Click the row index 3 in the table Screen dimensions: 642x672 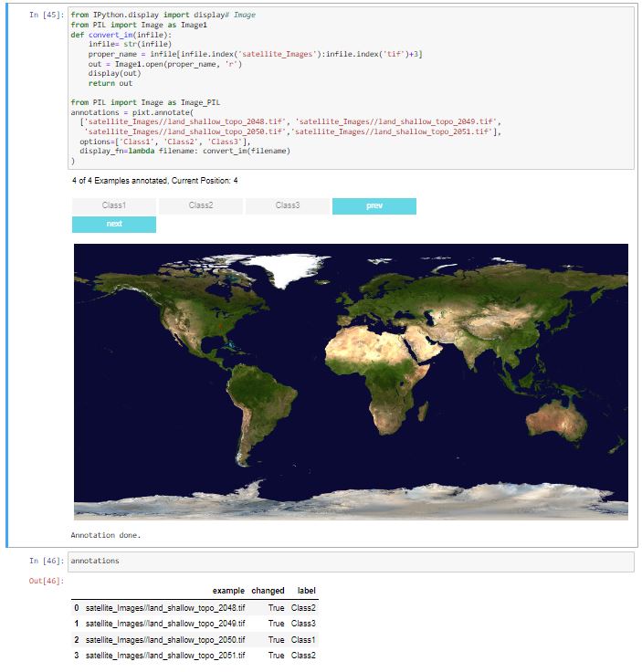tap(77, 656)
